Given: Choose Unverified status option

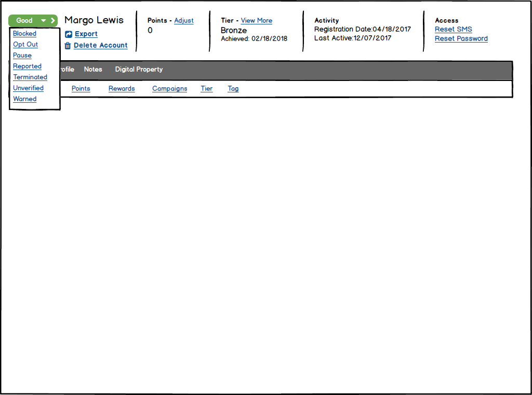Looking at the screenshot, I should (28, 88).
